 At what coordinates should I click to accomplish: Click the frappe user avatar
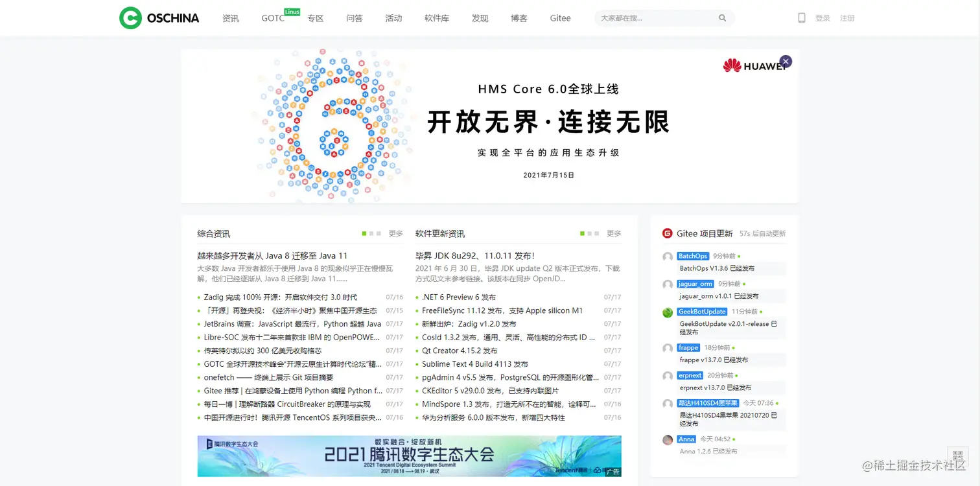tap(668, 349)
